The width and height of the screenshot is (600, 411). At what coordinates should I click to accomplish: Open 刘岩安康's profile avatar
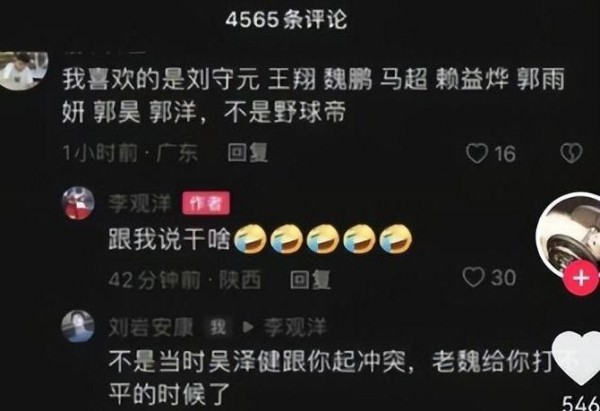click(78, 326)
